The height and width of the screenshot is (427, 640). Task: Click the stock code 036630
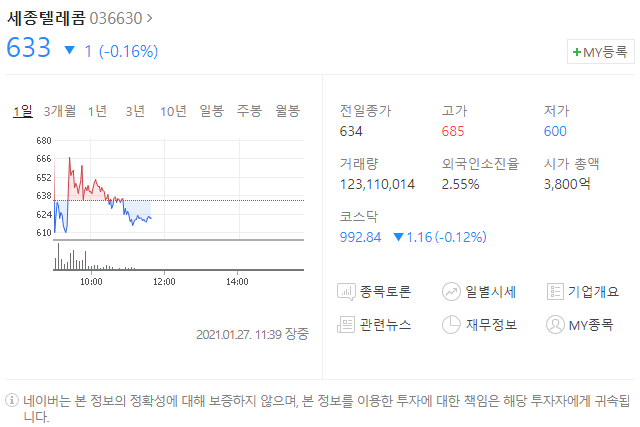pyautogui.click(x=116, y=18)
